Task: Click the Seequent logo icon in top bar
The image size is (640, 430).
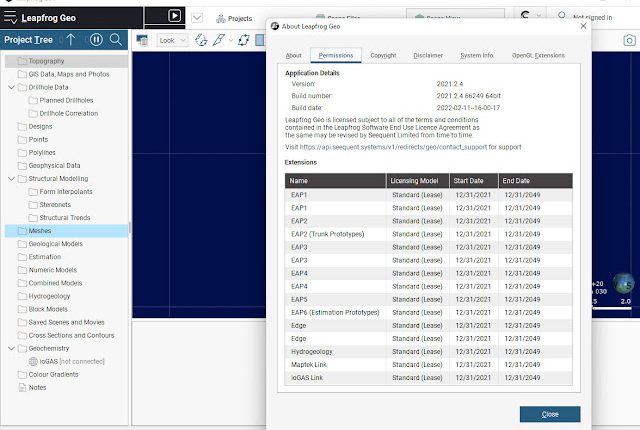Action: pyautogui.click(x=525, y=16)
